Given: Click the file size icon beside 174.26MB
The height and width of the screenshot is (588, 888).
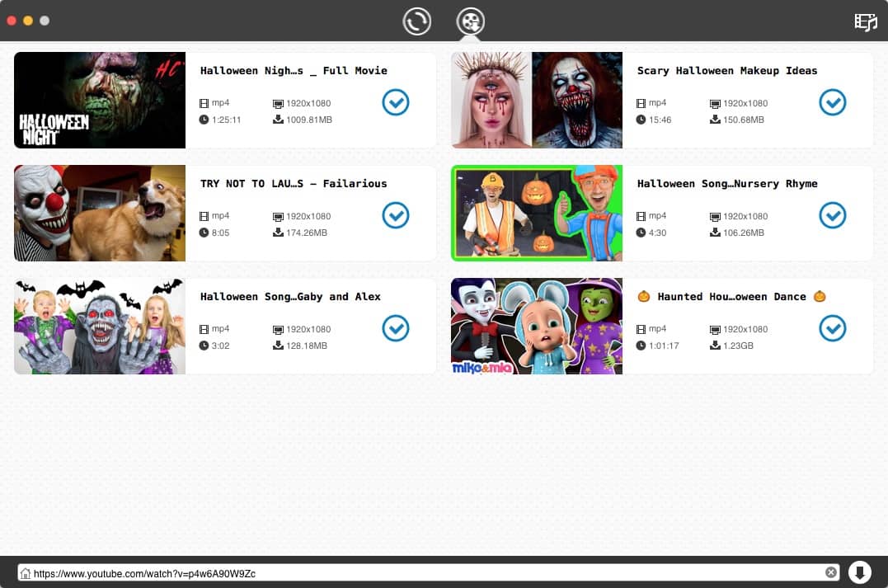Looking at the screenshot, I should coord(278,233).
